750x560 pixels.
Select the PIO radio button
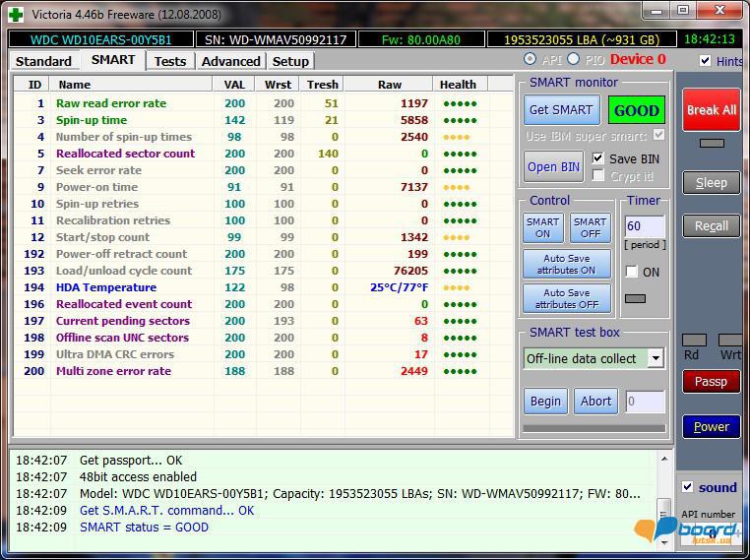point(574,60)
